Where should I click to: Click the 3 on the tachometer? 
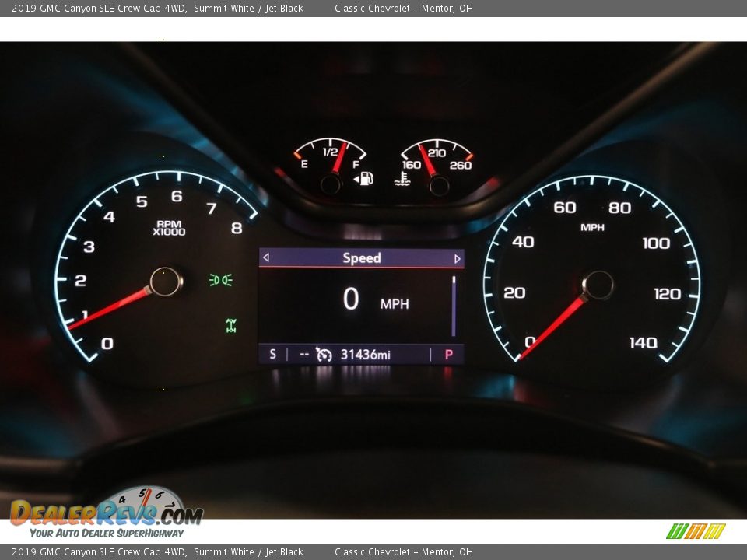coord(89,247)
